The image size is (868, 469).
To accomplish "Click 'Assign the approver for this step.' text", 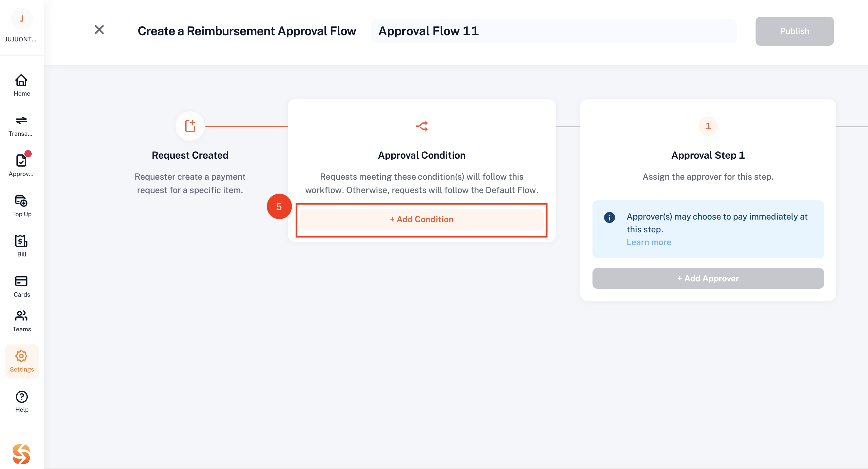I will [x=708, y=177].
